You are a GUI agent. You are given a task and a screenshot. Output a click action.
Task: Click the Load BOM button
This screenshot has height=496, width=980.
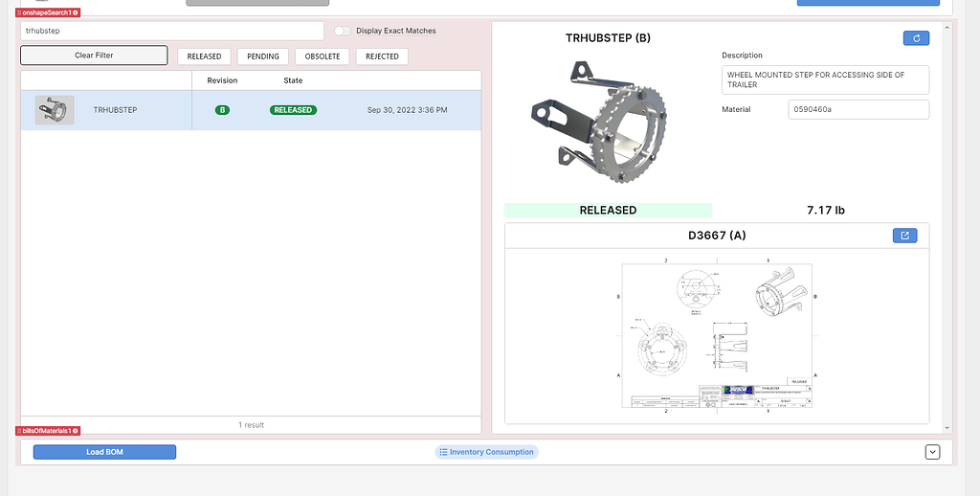(x=104, y=452)
